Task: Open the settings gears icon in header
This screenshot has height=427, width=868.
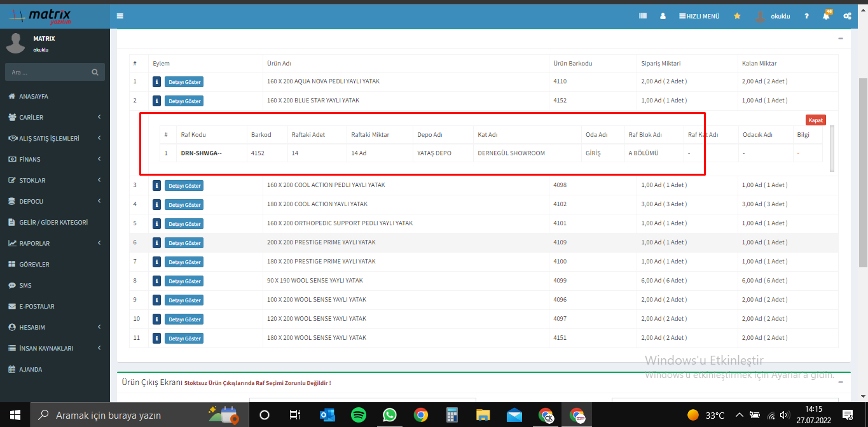Action: coord(847,16)
